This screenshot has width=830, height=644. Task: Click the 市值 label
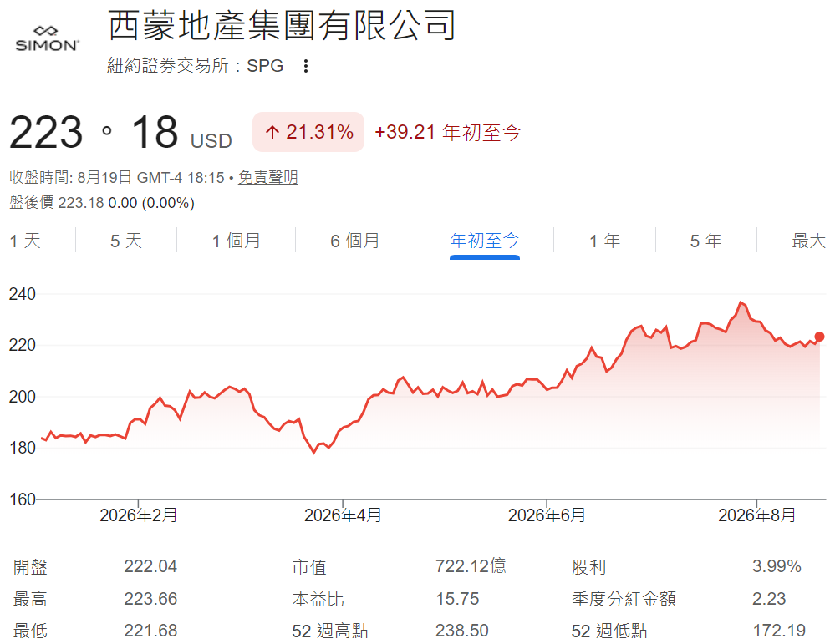[x=309, y=567]
